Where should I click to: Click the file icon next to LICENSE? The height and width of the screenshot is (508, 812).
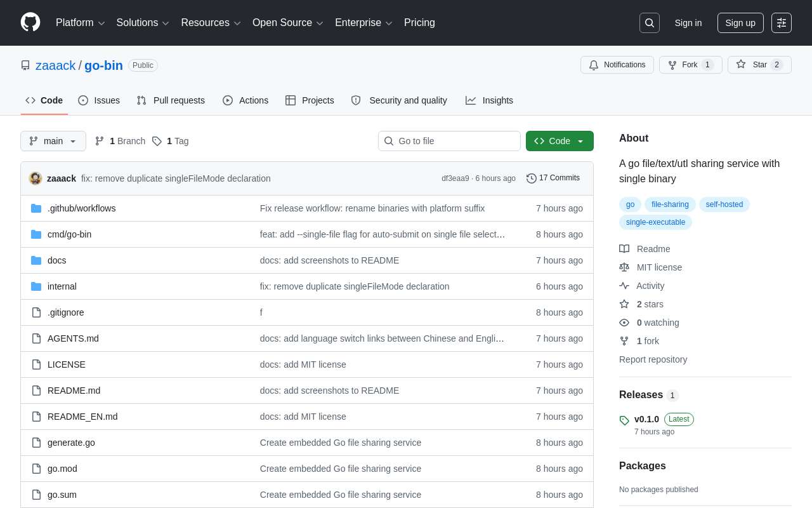36,364
